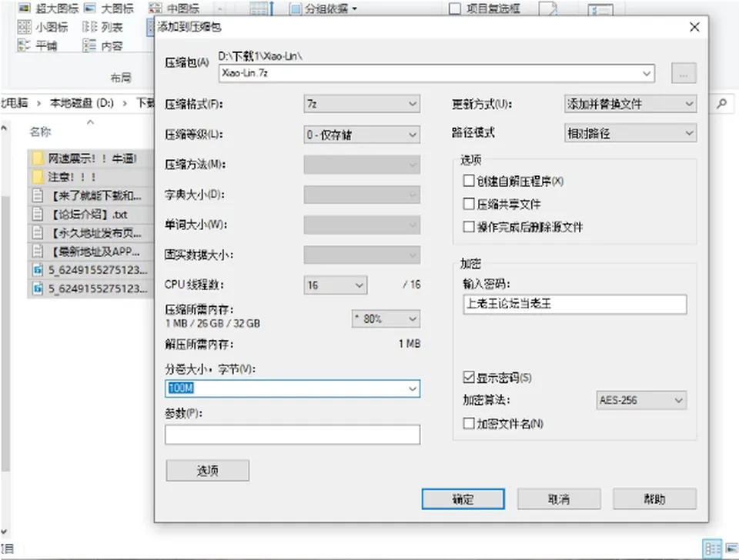Click the search magnifier icon

721,103
